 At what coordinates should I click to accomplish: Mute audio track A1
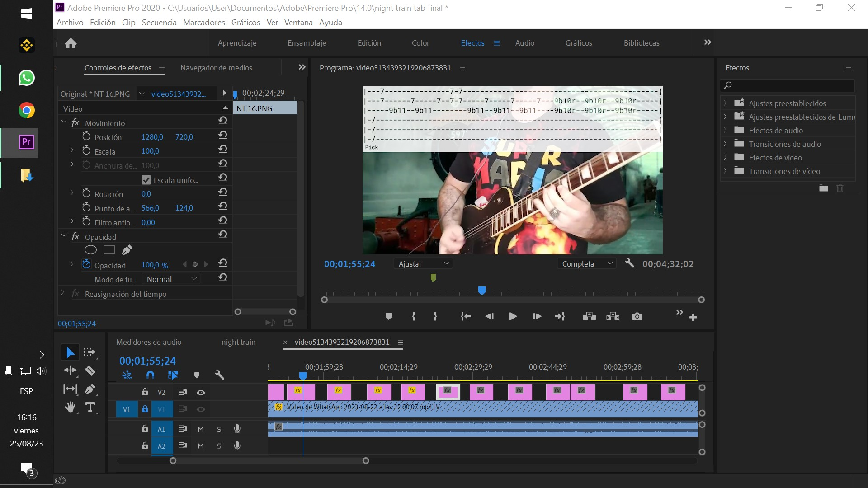coord(201,429)
